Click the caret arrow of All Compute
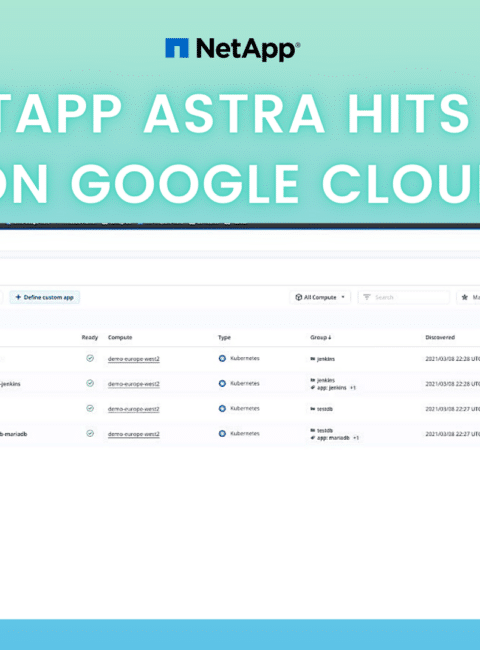This screenshot has height=650, width=480. 343,297
